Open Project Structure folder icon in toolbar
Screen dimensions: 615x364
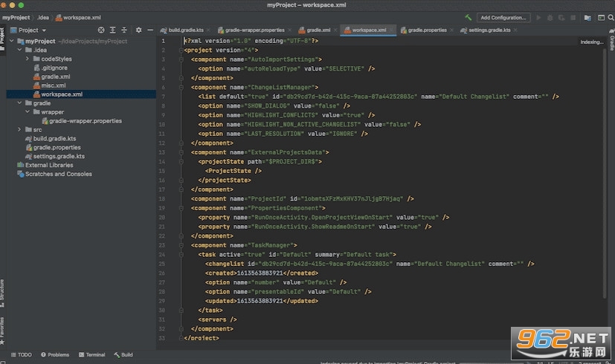[x=587, y=18]
